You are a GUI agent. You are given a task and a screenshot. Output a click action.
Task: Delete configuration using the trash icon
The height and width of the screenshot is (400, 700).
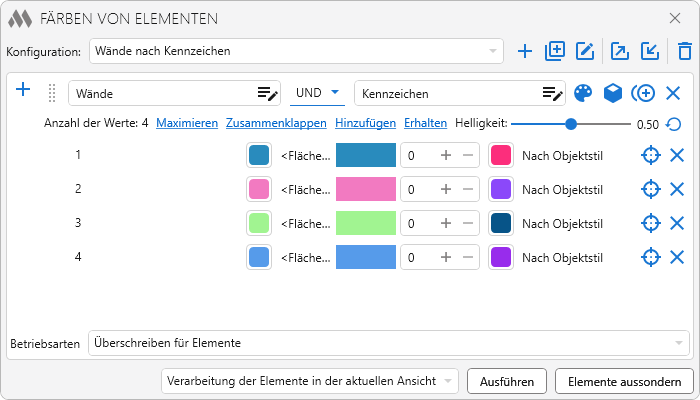pyautogui.click(x=684, y=51)
